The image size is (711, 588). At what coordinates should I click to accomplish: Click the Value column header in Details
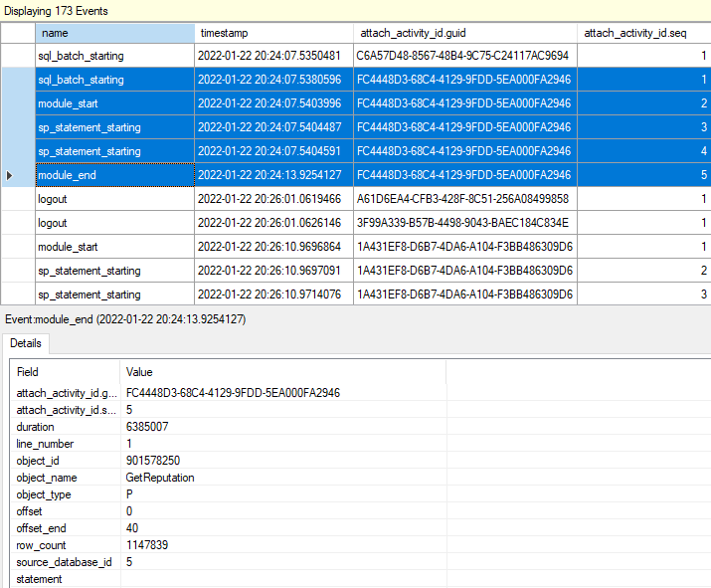point(283,371)
